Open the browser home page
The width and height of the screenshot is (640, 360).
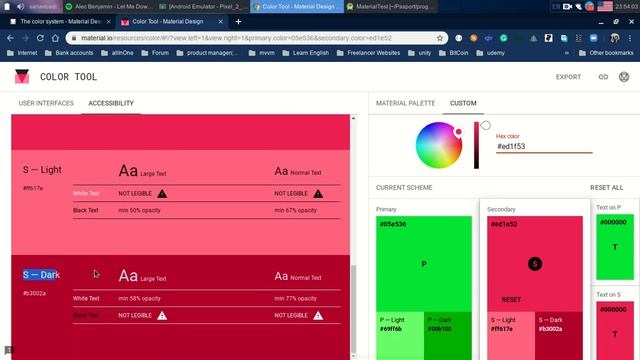point(55,38)
